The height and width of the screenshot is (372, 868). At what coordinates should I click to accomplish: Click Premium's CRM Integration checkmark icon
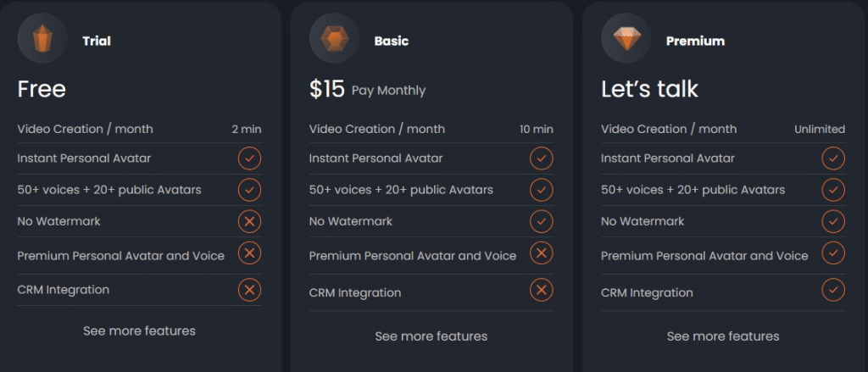coord(833,290)
